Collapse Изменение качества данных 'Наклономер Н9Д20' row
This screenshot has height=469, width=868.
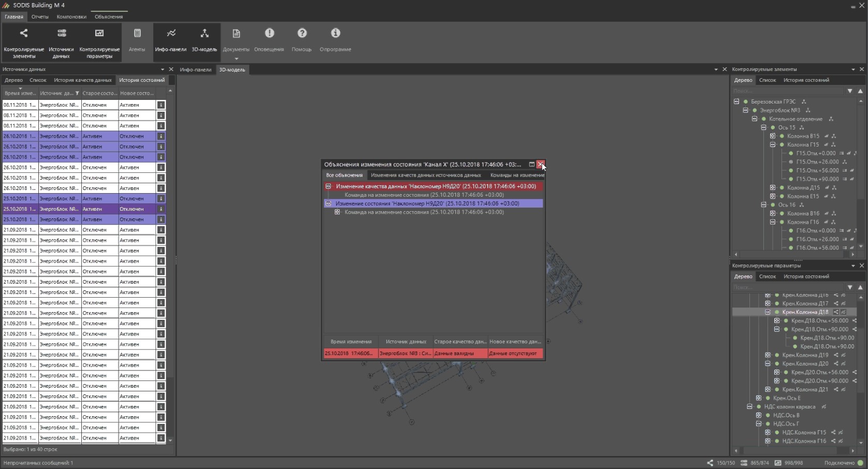328,186
